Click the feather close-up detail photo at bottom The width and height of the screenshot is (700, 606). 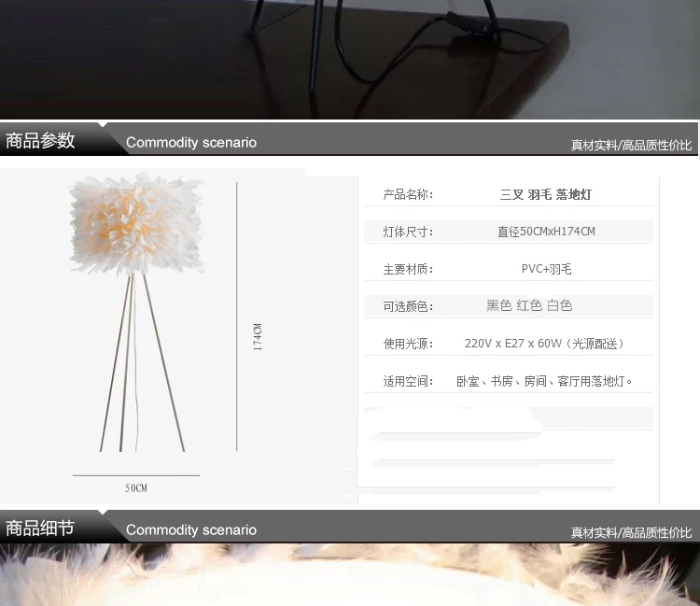click(350, 575)
